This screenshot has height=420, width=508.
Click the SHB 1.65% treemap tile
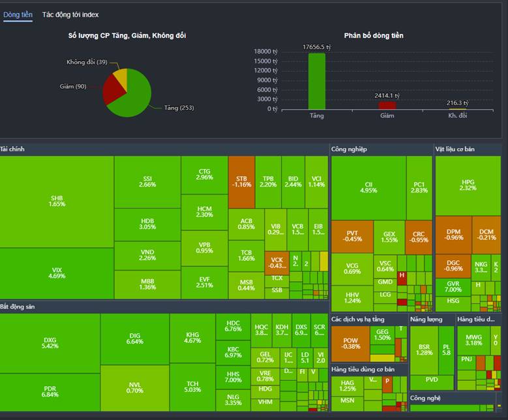click(x=57, y=202)
